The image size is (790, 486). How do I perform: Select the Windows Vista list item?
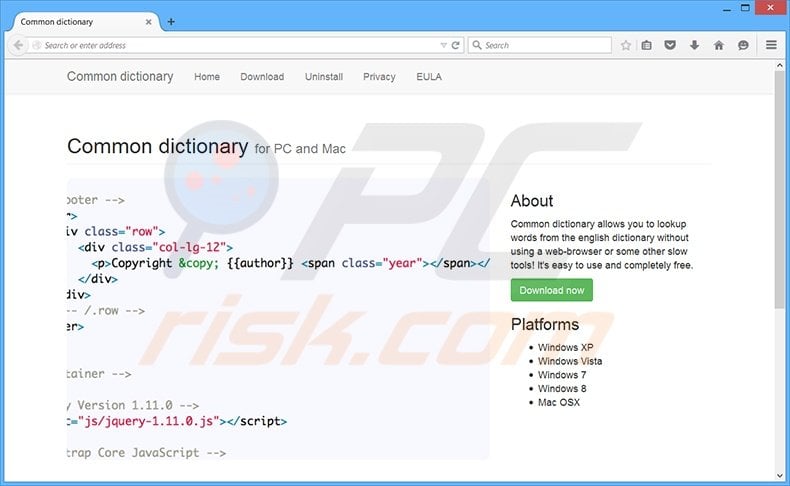click(570, 361)
